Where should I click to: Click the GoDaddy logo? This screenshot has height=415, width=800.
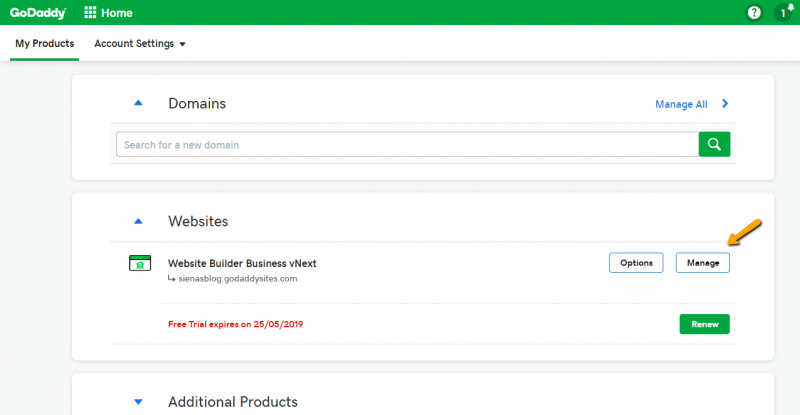pyautogui.click(x=38, y=13)
